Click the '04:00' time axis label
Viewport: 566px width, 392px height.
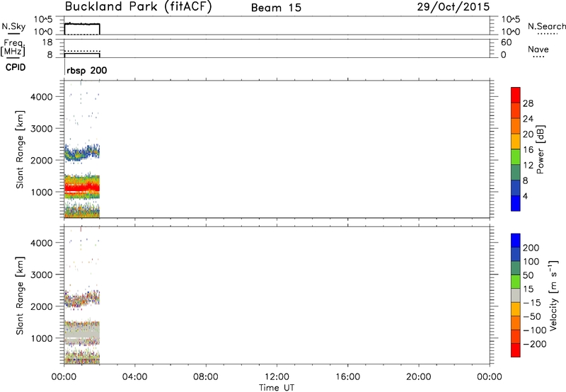point(134,377)
